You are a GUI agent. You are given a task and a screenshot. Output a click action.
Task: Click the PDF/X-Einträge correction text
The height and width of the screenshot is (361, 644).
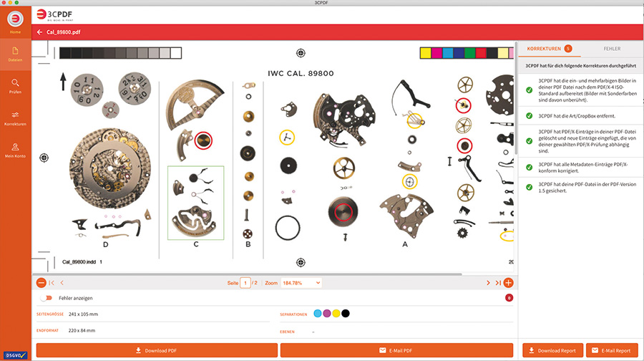pyautogui.click(x=587, y=141)
